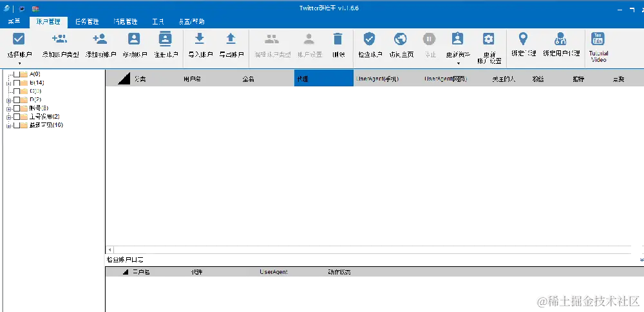Sort by UserAgent (web) column header

point(445,79)
